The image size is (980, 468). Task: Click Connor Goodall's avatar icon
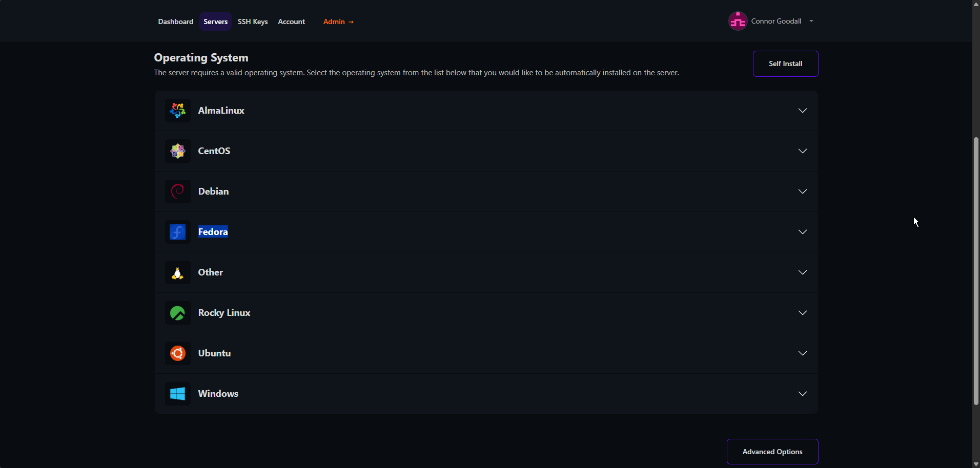[x=738, y=21]
